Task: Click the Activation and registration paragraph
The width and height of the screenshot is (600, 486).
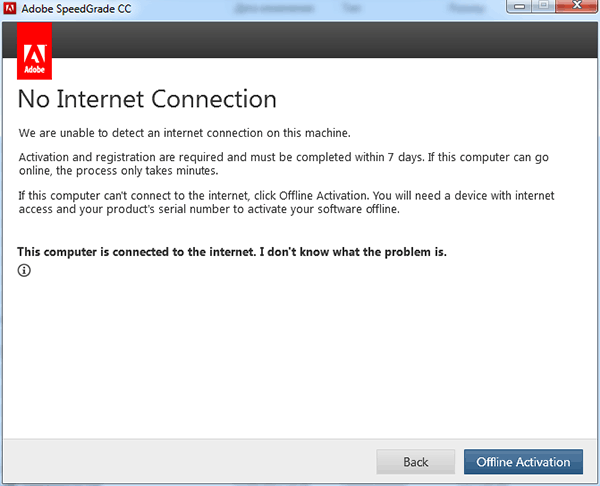Action: click(284, 164)
